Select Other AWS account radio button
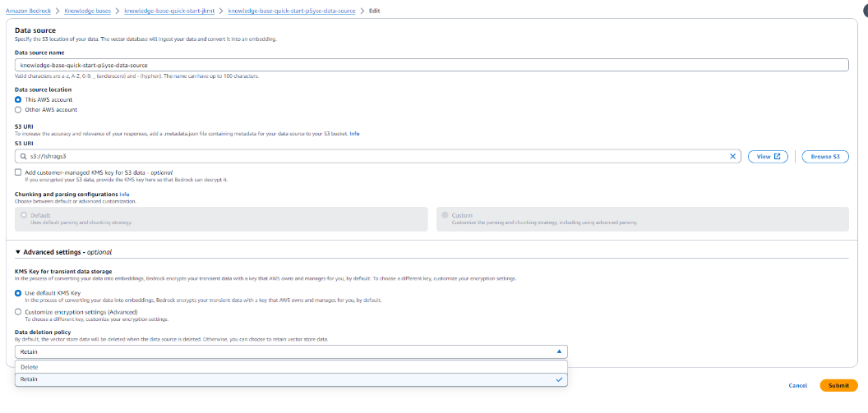Screen dimensions: 868x413 pos(18,109)
